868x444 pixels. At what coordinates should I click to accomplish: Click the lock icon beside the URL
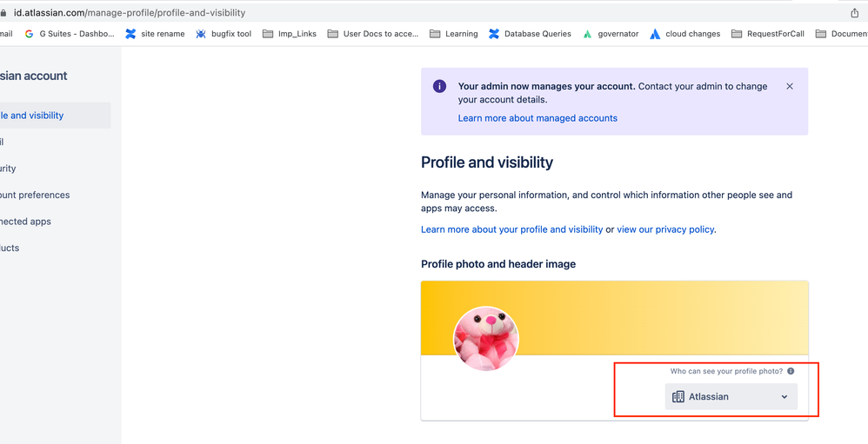(x=3, y=13)
